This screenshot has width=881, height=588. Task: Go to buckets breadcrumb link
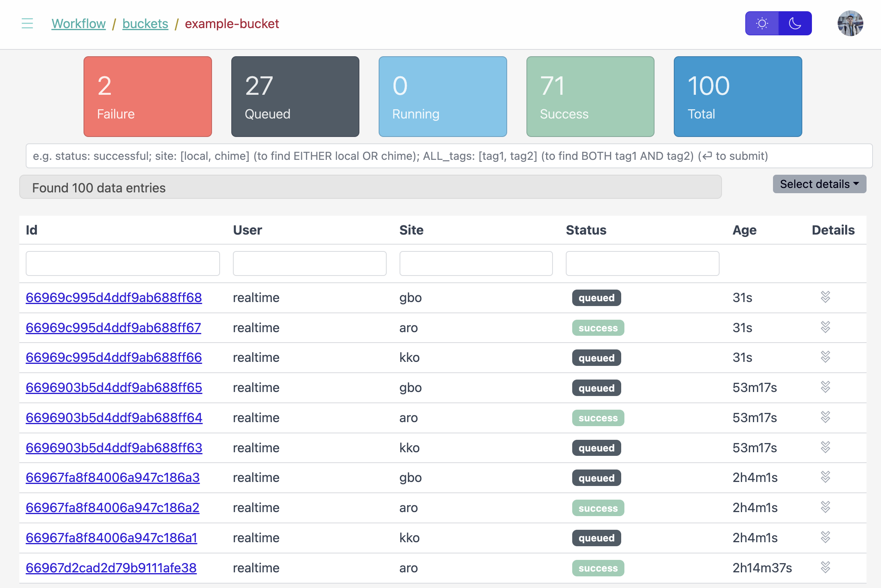click(145, 24)
